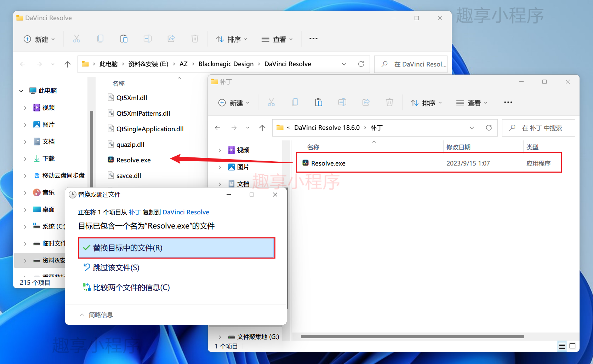593x364 pixels.
Task: Open 新建 dropdown in 补丁 window
Action: [x=234, y=103]
